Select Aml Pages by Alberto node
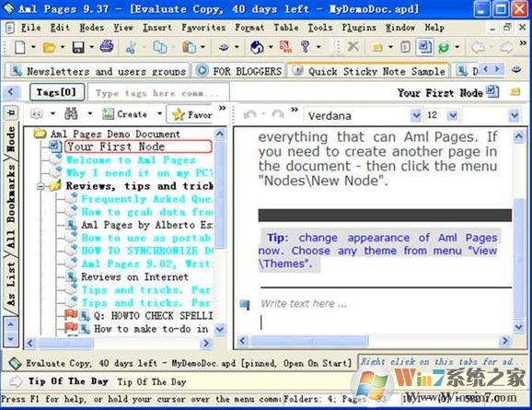Viewport: 532px width, 410px height. 146,225
